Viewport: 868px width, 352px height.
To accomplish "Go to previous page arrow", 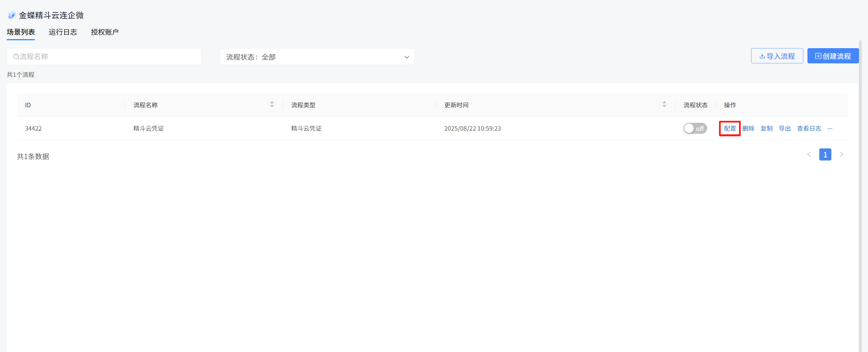I will [x=809, y=155].
